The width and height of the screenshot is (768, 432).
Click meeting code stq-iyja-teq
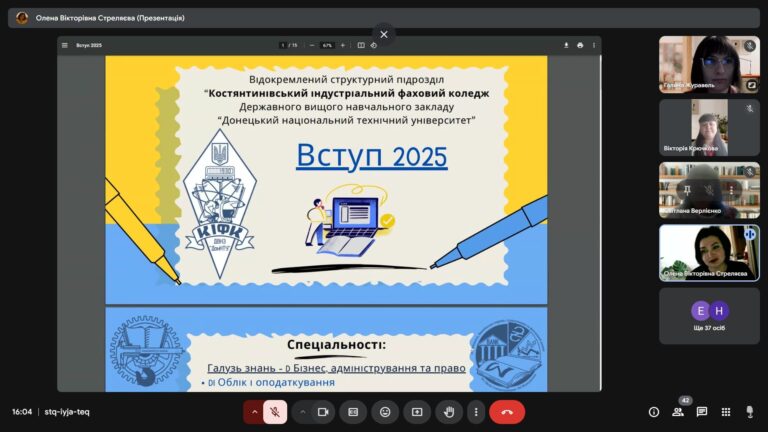click(x=67, y=412)
